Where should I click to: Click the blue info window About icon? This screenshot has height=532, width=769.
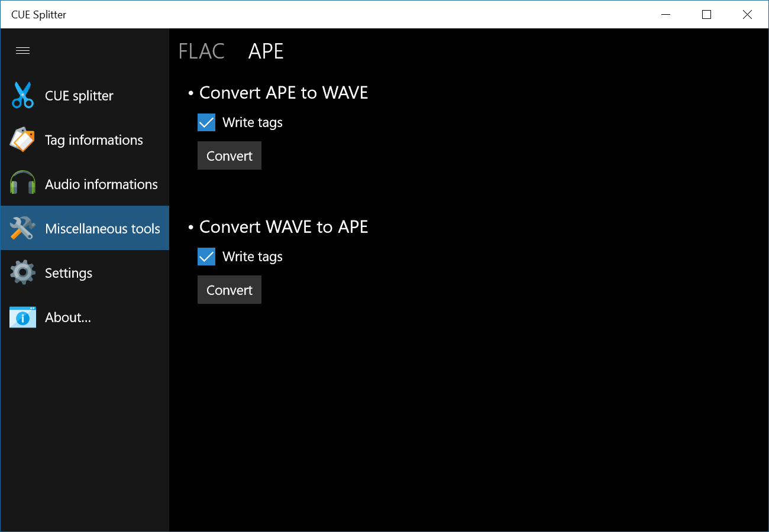pos(22,317)
